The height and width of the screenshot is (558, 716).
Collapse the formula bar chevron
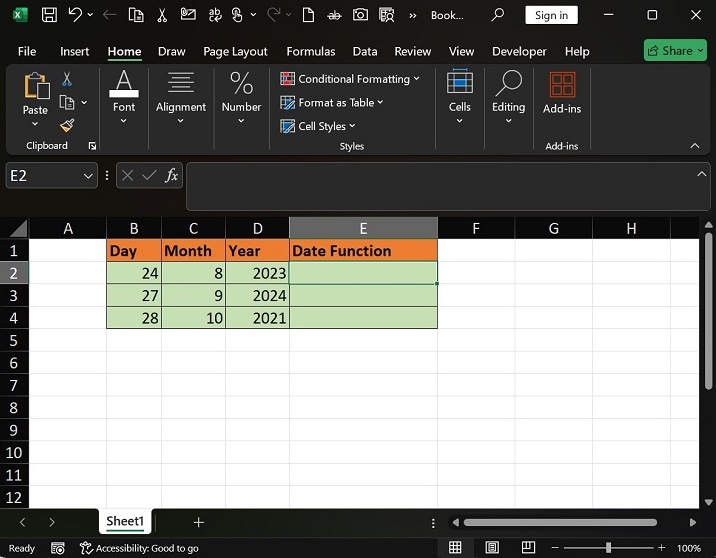(x=702, y=174)
